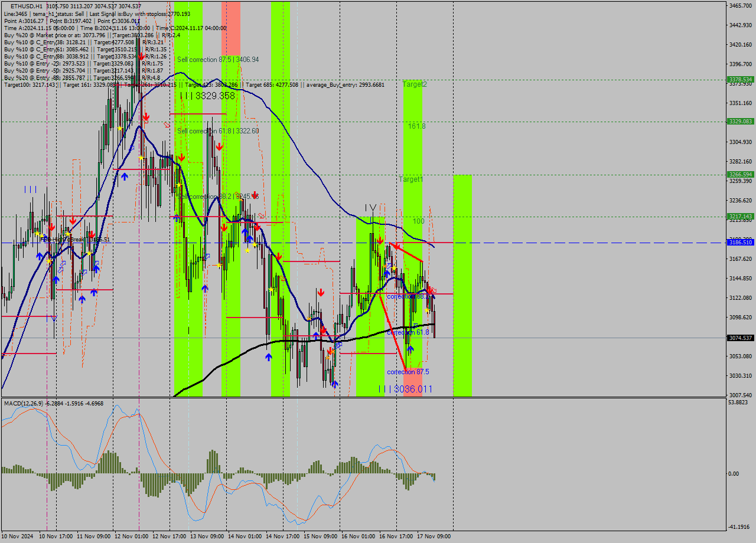Click the '| | | 3036.011' wave label
Image resolution: width=756 pixels, height=543 pixels.
point(405,390)
